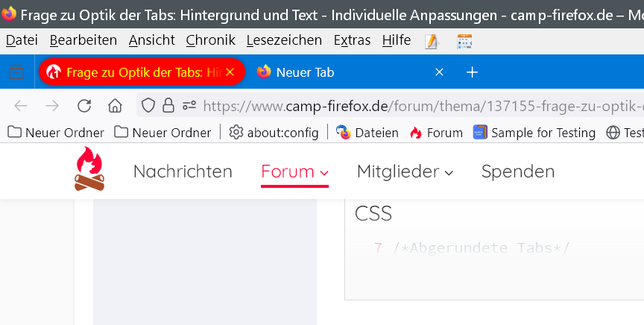This screenshot has width=644, height=325.
Task: Open a new tab with plus button
Action: (x=472, y=72)
